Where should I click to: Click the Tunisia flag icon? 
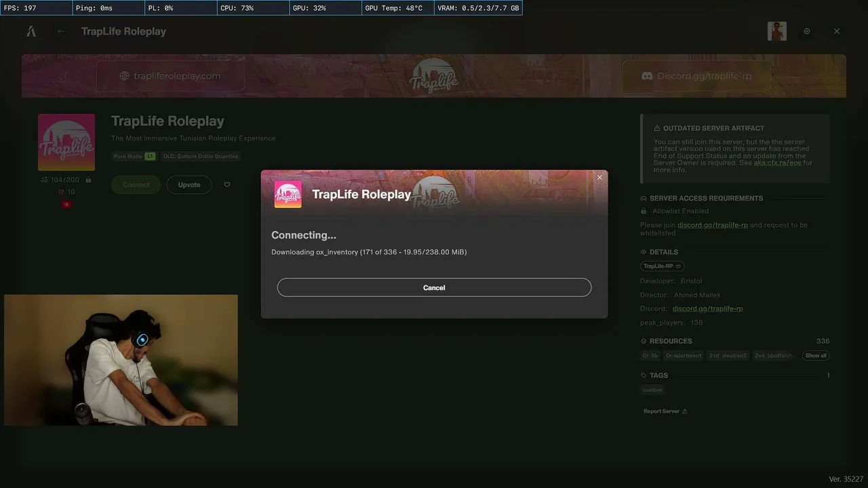(66, 204)
